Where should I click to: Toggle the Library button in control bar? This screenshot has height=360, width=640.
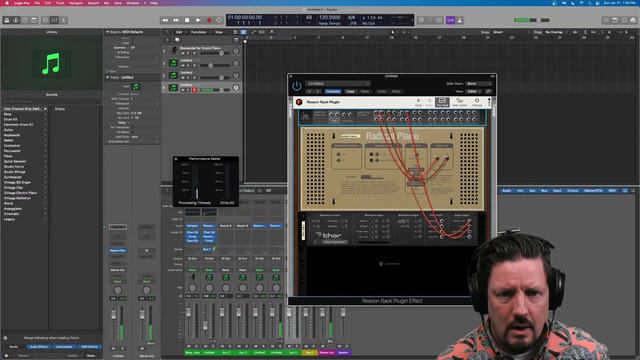pyautogui.click(x=7, y=20)
